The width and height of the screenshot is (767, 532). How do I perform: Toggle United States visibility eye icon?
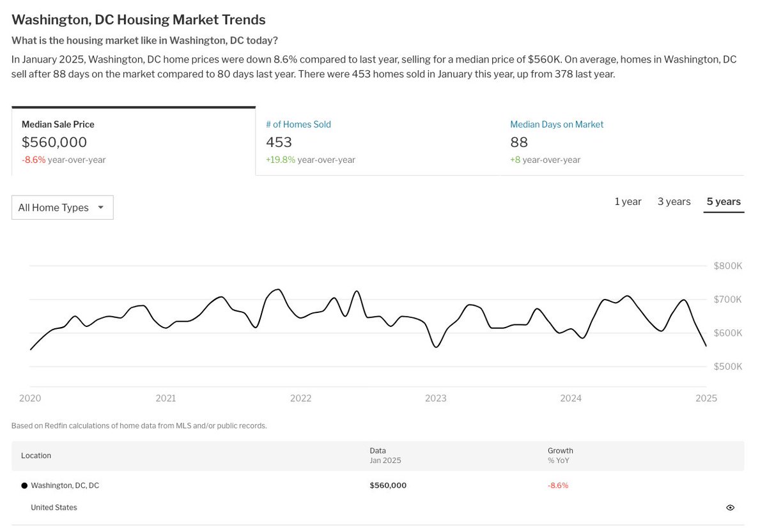730,508
